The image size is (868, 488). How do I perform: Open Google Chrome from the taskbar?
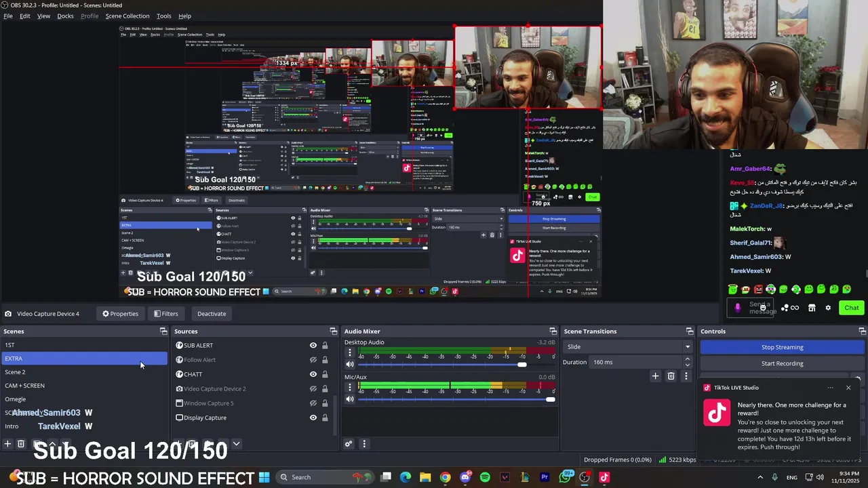[x=445, y=477]
